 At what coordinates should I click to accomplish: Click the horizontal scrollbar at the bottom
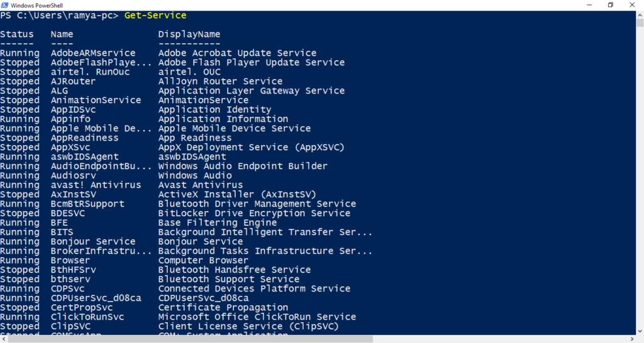[189, 339]
